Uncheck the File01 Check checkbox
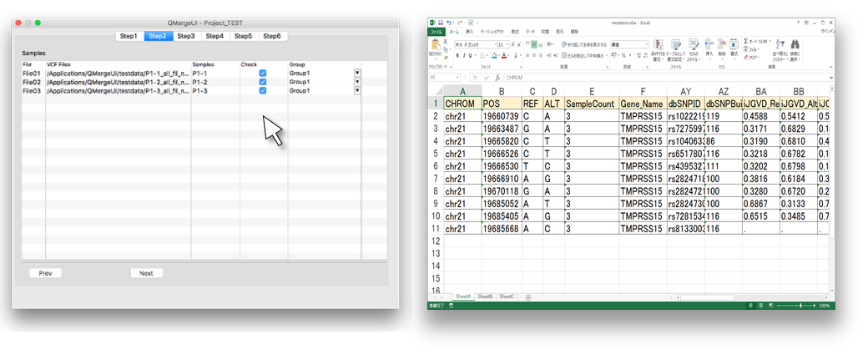The height and width of the screenshot is (355, 868). (263, 73)
